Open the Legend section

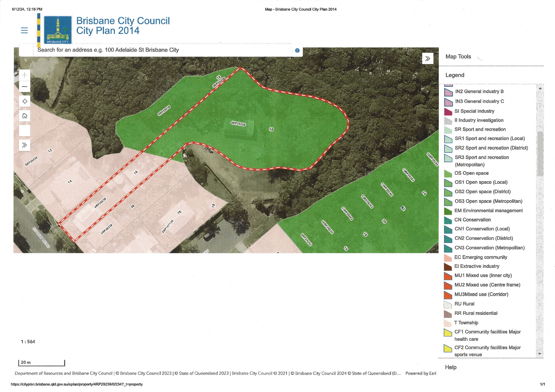(455, 75)
